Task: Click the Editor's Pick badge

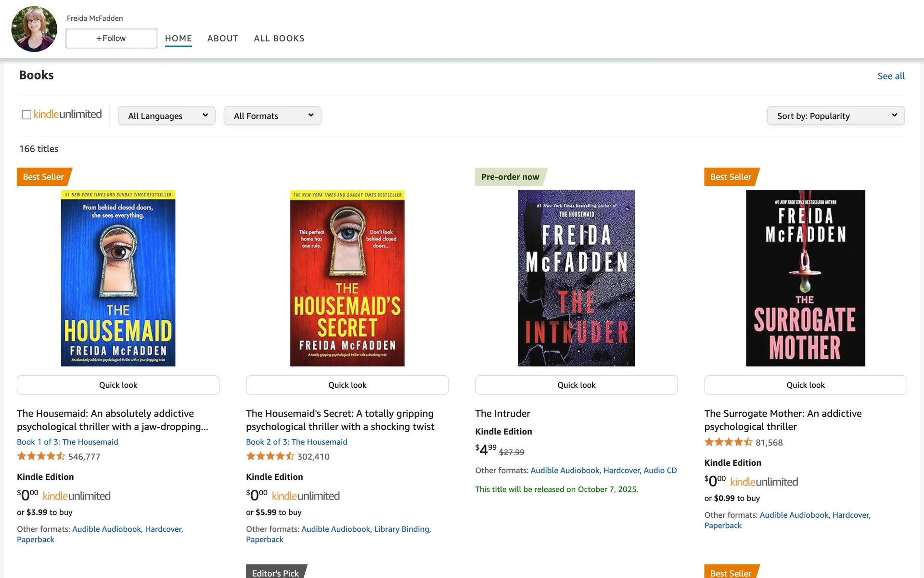Action: pyautogui.click(x=275, y=572)
